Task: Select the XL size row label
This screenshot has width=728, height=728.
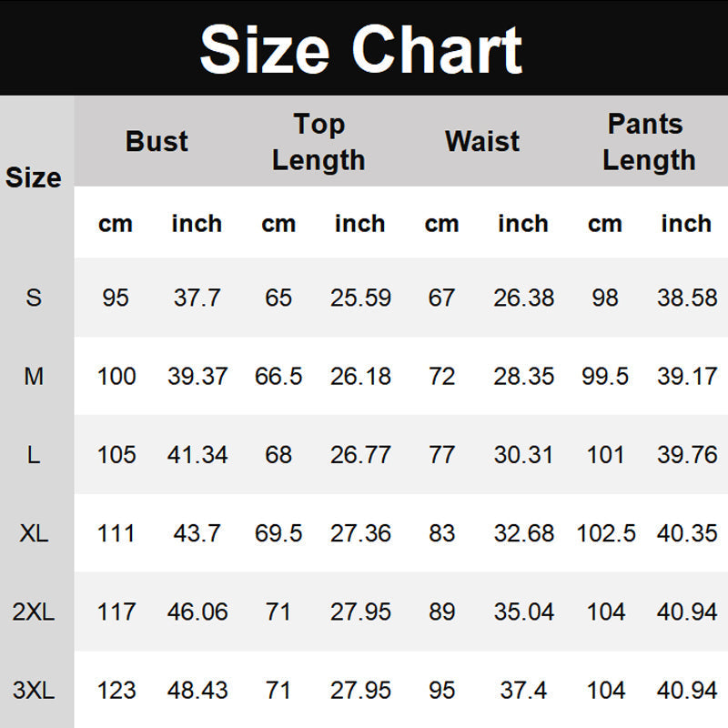Action: pos(34,533)
